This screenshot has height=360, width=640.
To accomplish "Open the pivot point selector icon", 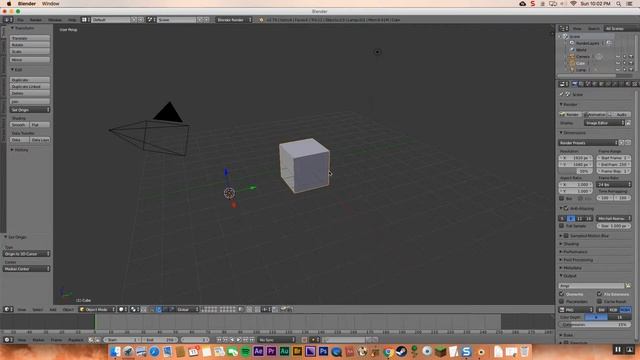I will (135, 309).
